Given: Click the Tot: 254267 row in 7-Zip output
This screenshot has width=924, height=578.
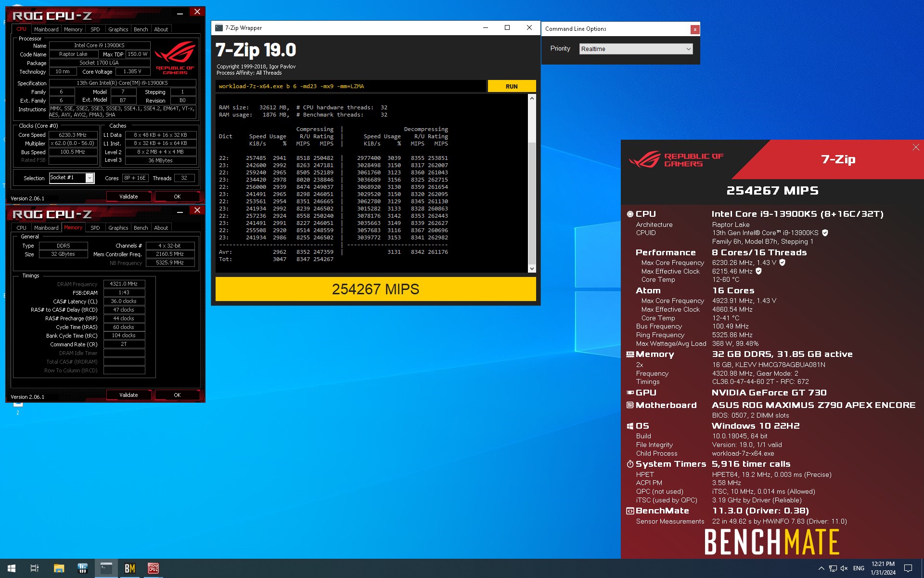Looking at the screenshot, I should [x=276, y=259].
